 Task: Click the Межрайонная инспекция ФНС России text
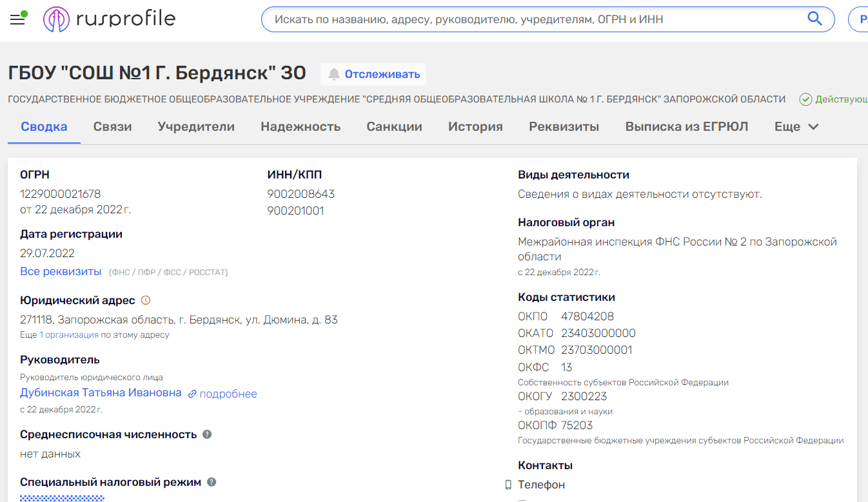click(677, 249)
